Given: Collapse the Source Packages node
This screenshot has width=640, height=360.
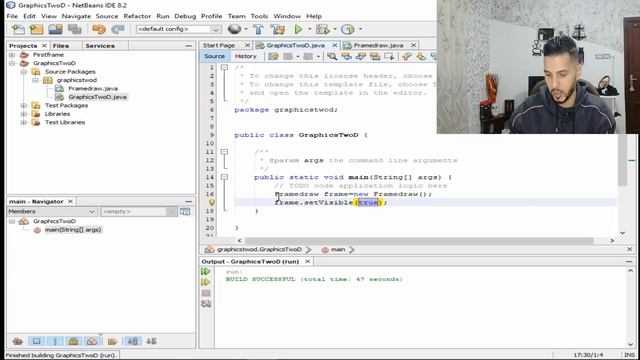Looking at the screenshot, I should 24,72.
